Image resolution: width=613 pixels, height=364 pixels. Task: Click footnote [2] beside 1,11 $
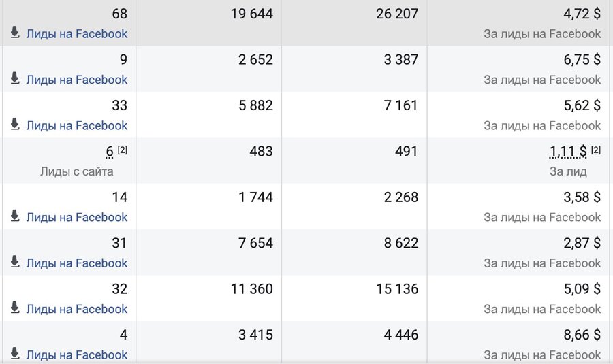point(596,150)
